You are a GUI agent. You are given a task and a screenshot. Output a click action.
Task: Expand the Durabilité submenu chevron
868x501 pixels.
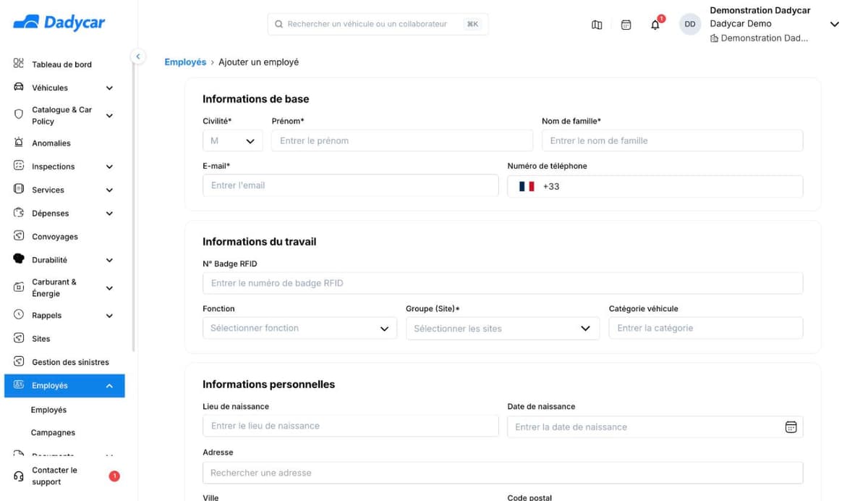click(109, 260)
